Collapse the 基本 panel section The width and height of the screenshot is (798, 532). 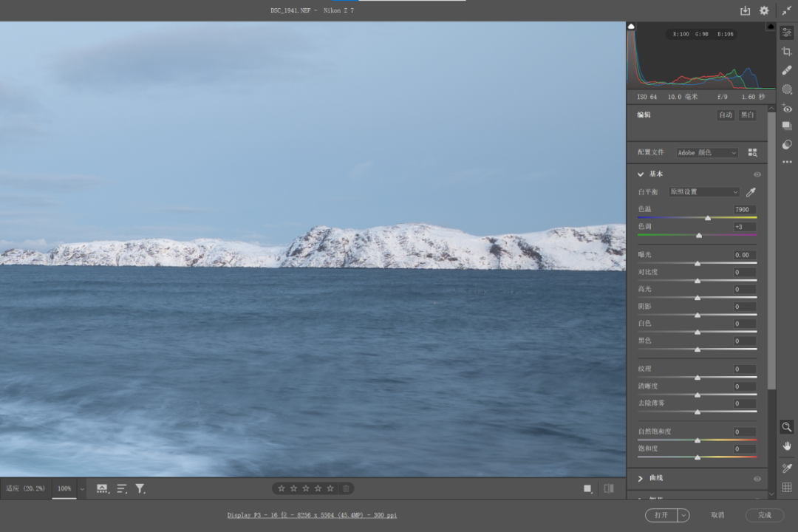[x=641, y=174]
